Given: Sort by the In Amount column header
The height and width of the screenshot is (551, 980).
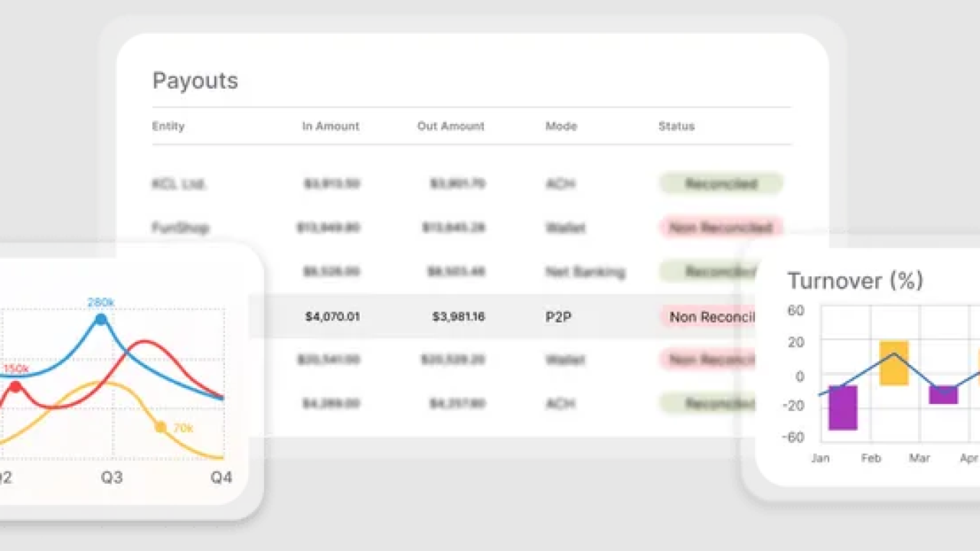Looking at the screenshot, I should click(331, 126).
